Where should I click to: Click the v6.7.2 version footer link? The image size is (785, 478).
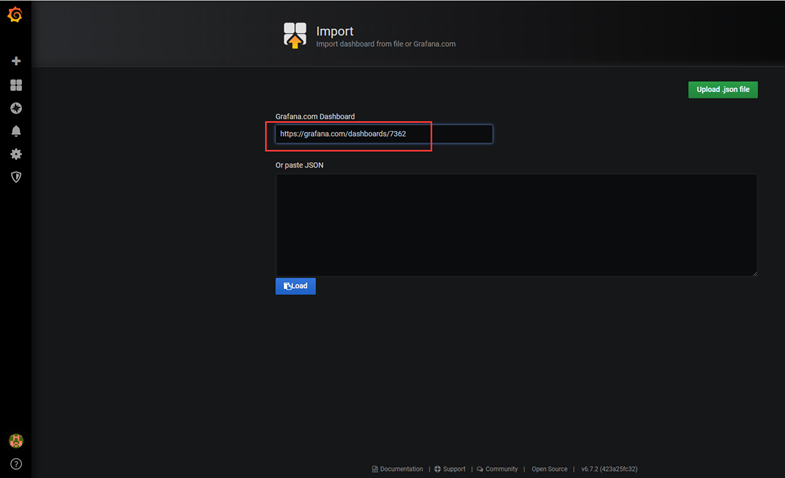point(609,469)
